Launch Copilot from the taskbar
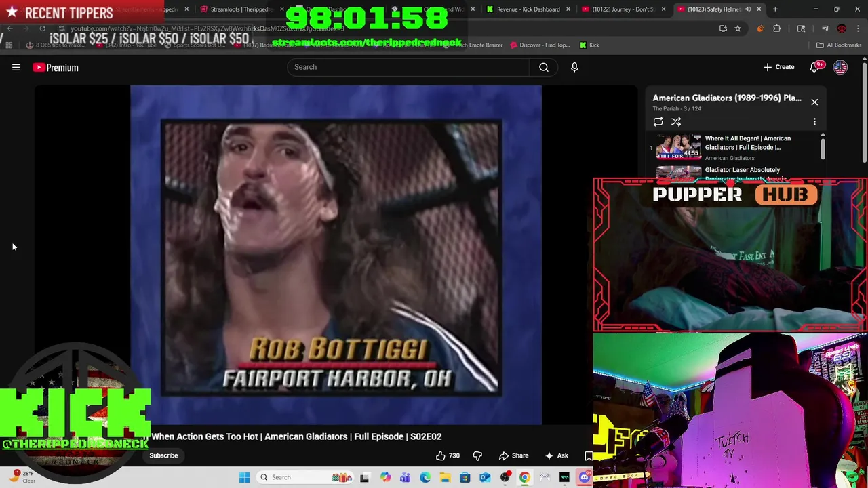The image size is (868, 488). coord(385,477)
